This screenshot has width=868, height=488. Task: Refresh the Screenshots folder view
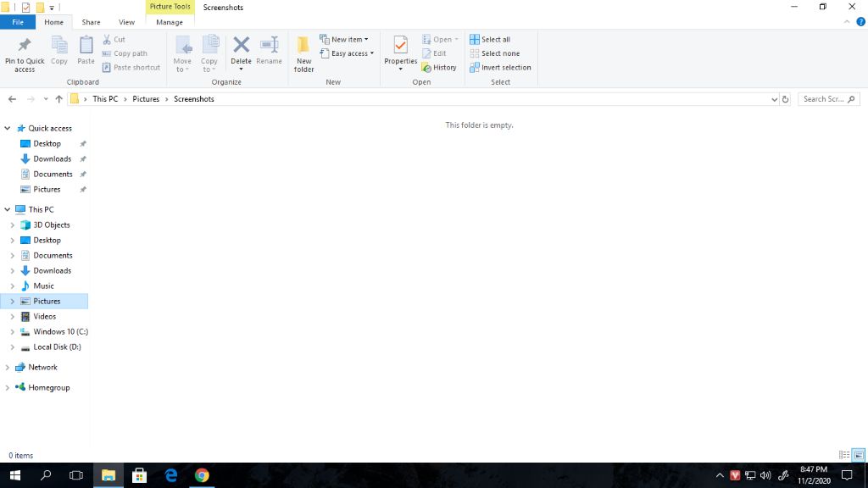tap(785, 99)
